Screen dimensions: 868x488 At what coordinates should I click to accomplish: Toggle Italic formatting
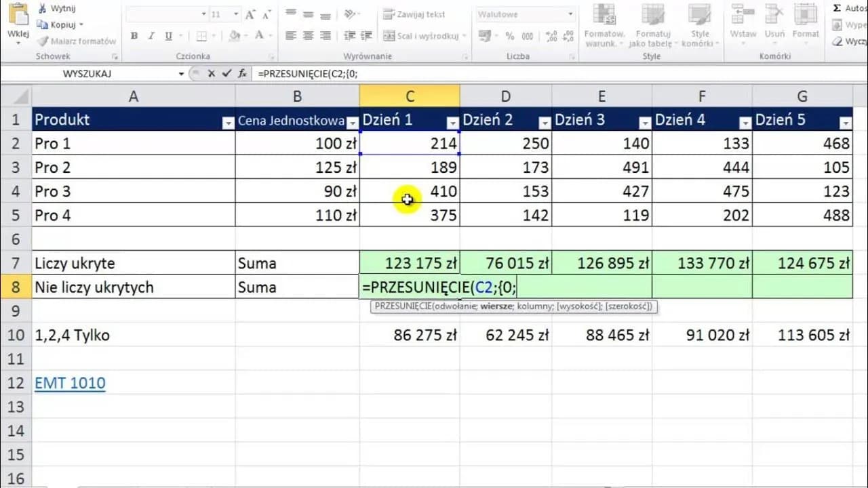(151, 36)
